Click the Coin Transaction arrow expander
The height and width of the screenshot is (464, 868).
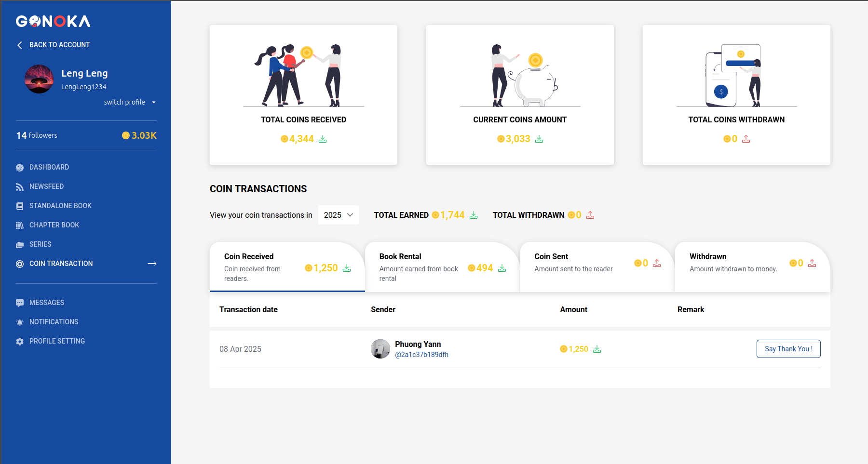click(152, 264)
